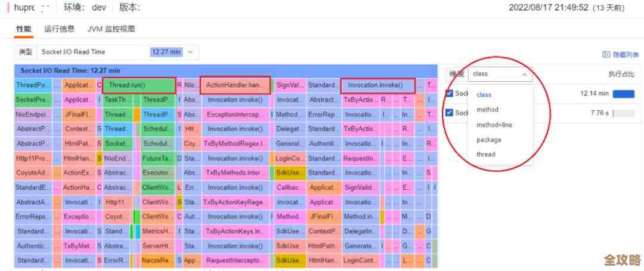The image size is (644, 271).
Task: Switch to the 运行信息 tab
Action: coord(59,29)
